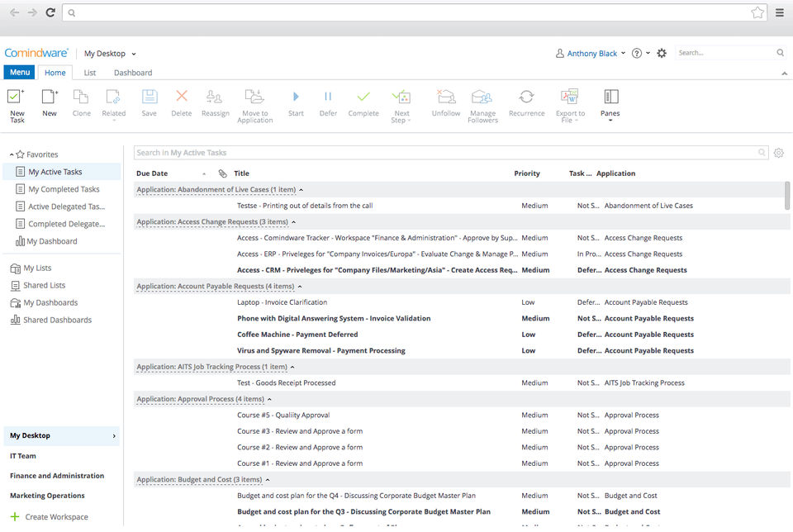The width and height of the screenshot is (793, 532).
Task: Open the Manage Followers tool
Action: click(x=482, y=97)
